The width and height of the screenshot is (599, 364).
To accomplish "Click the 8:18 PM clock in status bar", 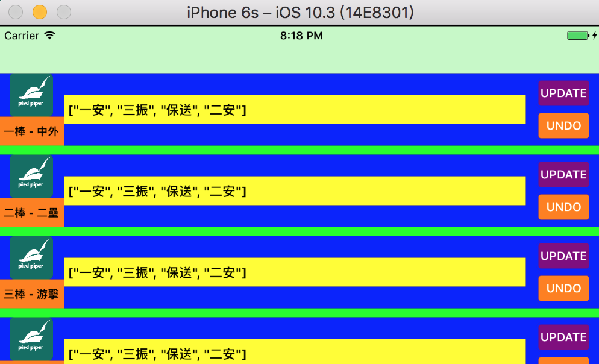I will click(301, 36).
